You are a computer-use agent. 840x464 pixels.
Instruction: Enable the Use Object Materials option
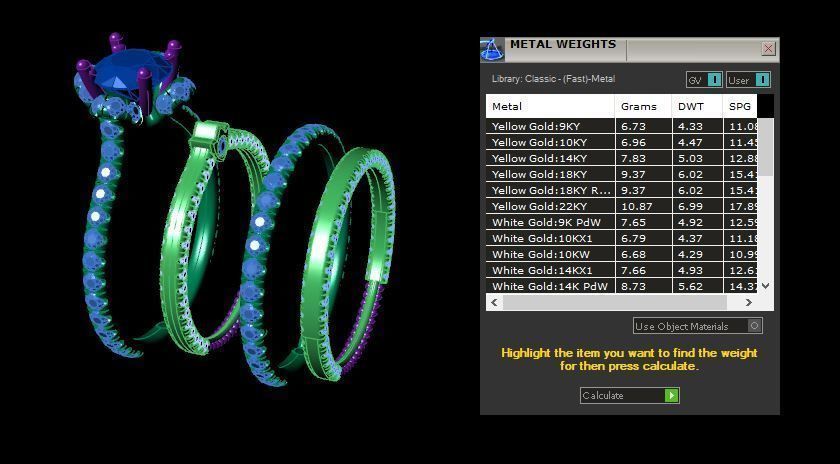[x=698, y=326]
